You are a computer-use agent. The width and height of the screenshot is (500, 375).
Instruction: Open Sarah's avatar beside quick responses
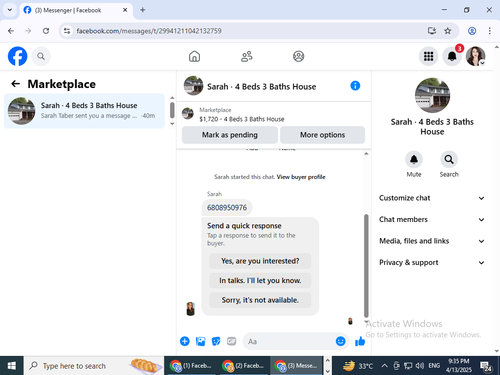(190, 309)
